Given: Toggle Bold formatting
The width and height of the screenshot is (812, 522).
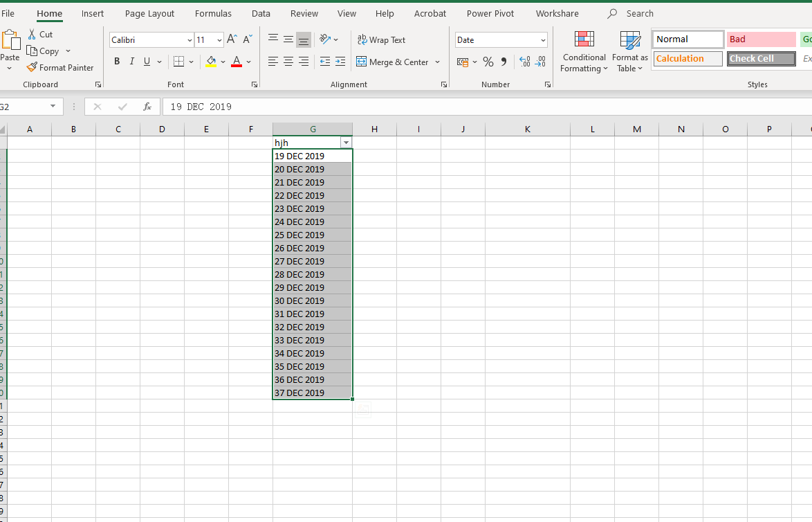Looking at the screenshot, I should [x=117, y=62].
